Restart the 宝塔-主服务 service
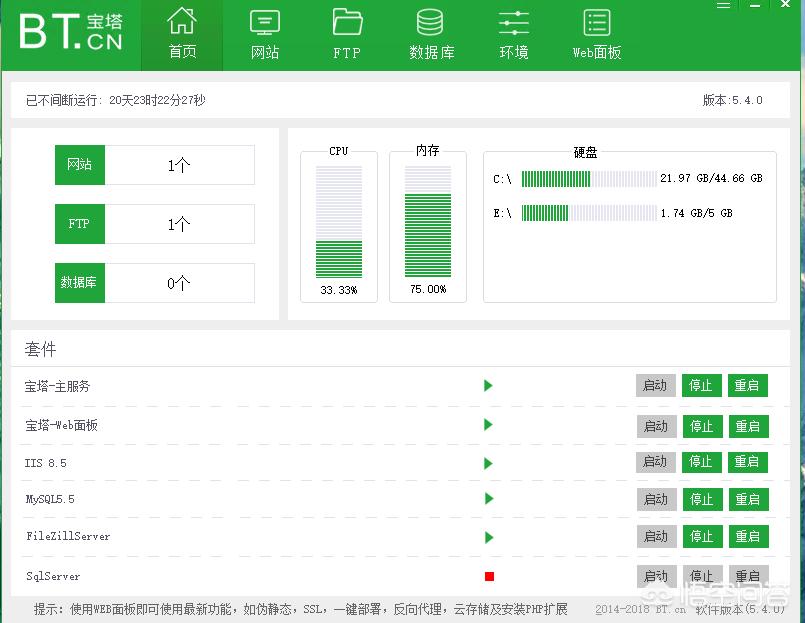The image size is (805, 623). [x=748, y=386]
